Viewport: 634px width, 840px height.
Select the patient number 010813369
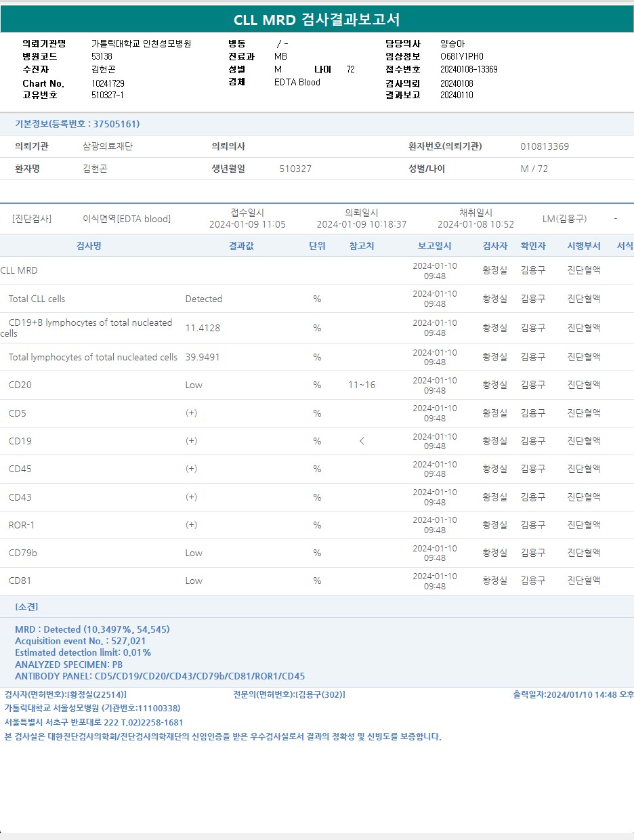click(x=545, y=146)
